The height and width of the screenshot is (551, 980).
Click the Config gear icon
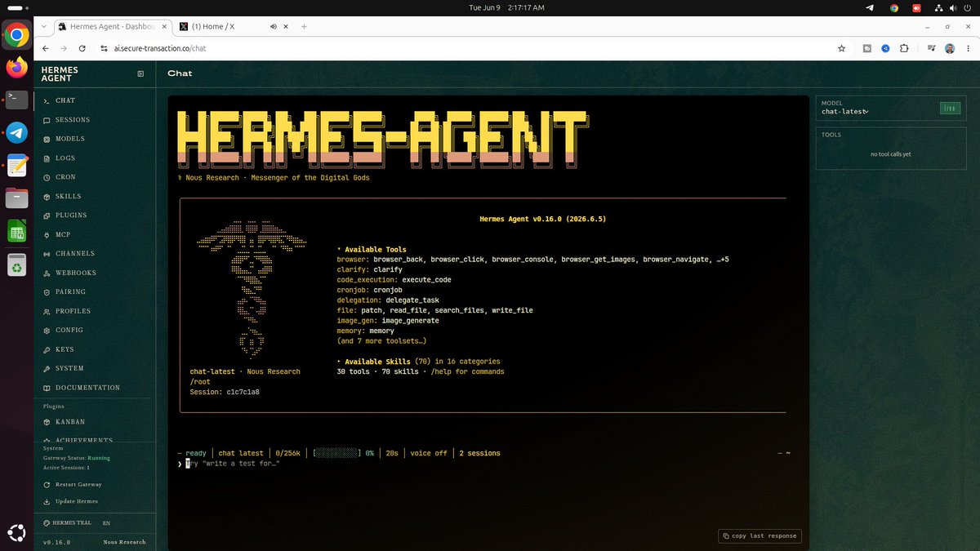47,331
